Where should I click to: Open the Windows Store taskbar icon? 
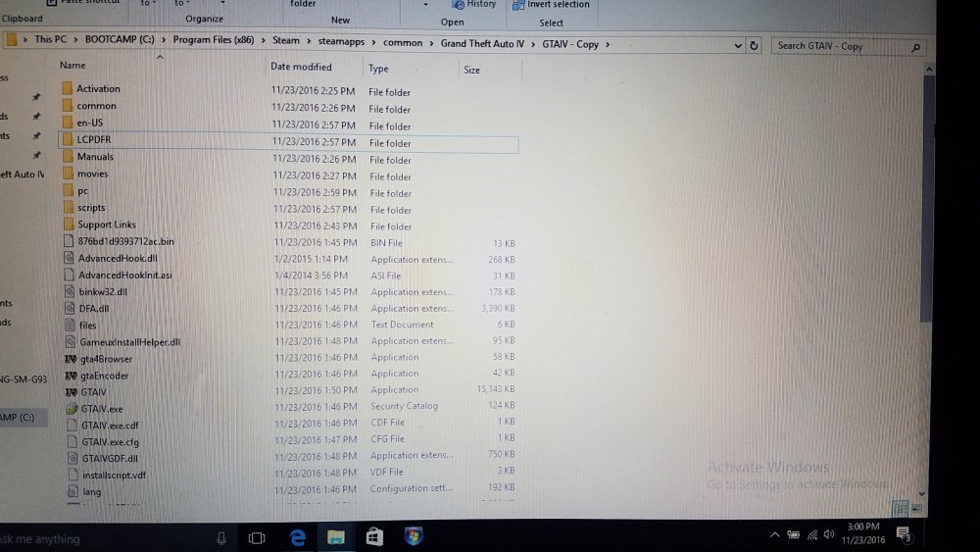374,537
